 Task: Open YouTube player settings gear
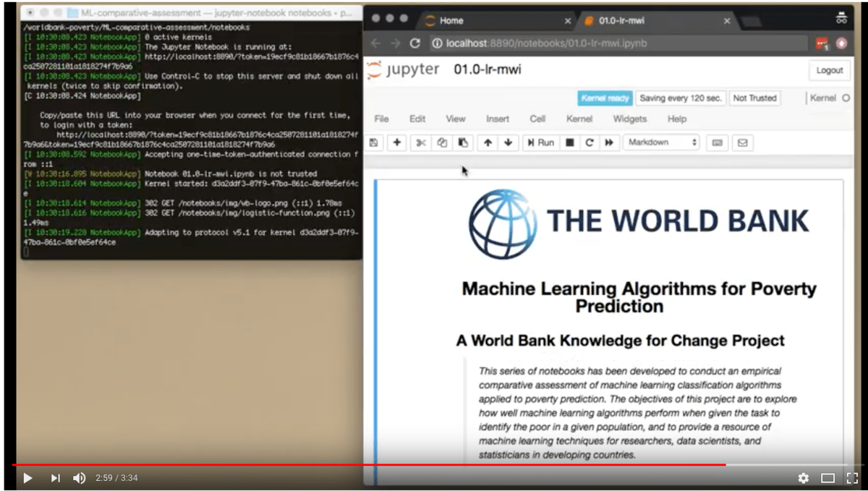[803, 478]
